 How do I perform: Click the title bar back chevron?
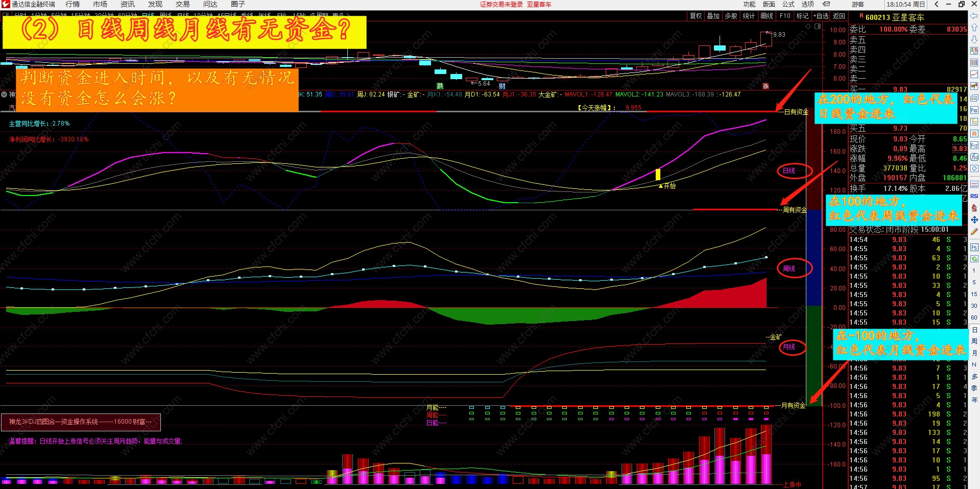point(937,4)
